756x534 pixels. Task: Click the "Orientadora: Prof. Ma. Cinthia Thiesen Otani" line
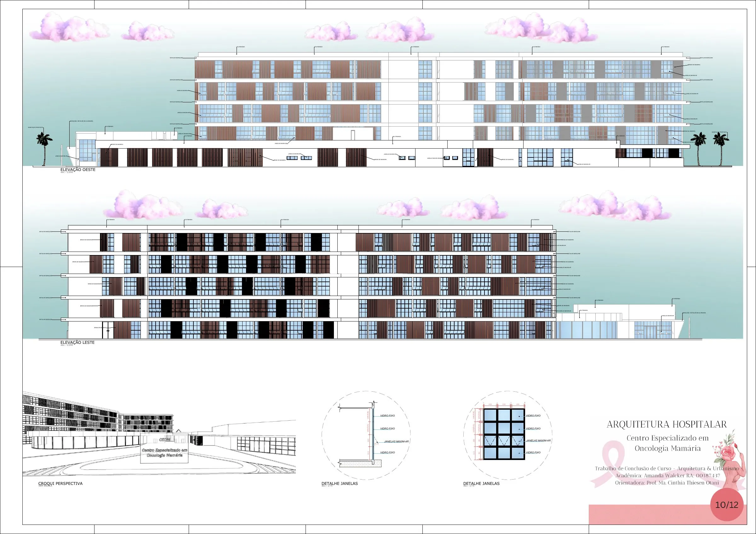(667, 483)
